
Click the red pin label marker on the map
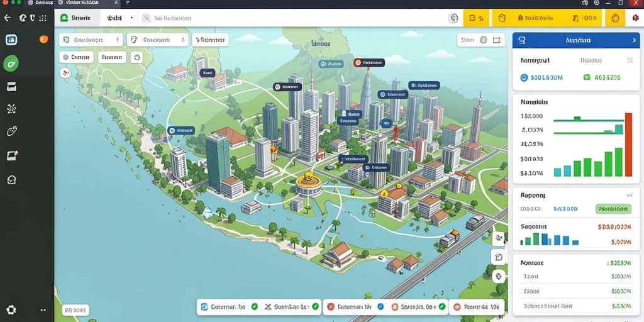(x=369, y=62)
